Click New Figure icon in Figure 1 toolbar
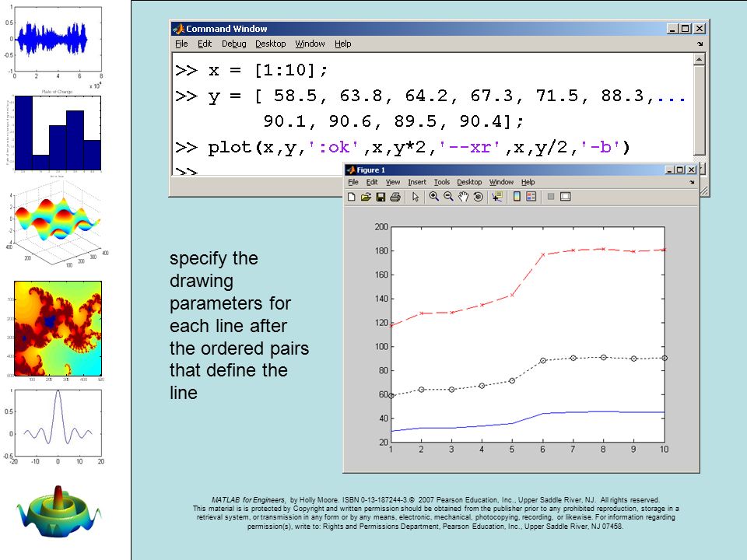This screenshot has width=747, height=560. coord(352,197)
